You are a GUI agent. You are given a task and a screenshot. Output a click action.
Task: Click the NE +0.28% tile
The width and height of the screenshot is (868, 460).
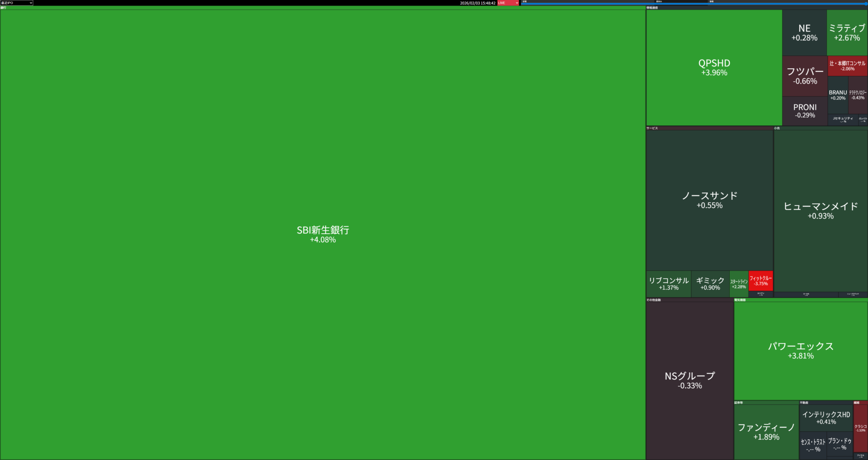pos(804,33)
